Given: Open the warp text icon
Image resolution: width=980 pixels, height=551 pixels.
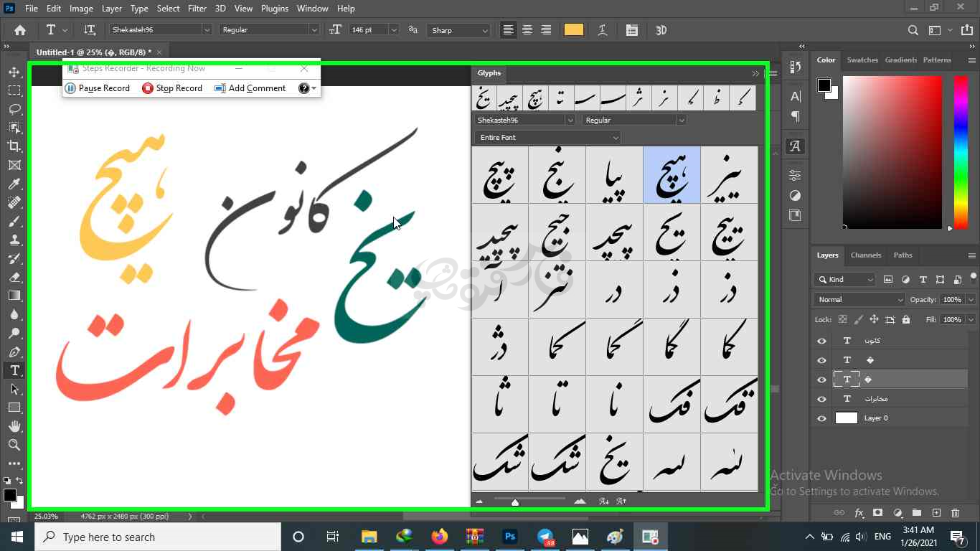Looking at the screenshot, I should tap(603, 30).
